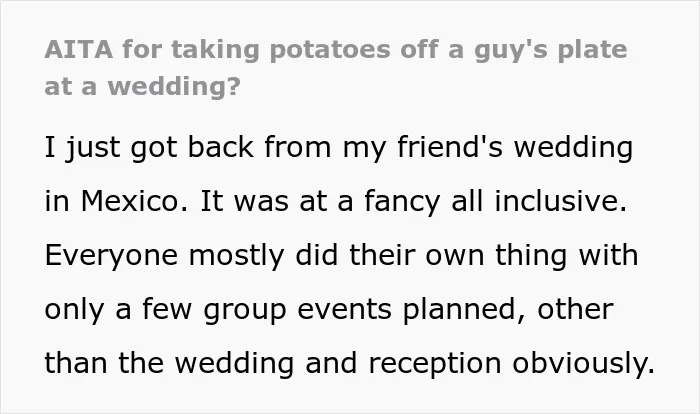The image size is (700, 414).
Task: Click "than the wedding" in the last line
Action: click(169, 363)
